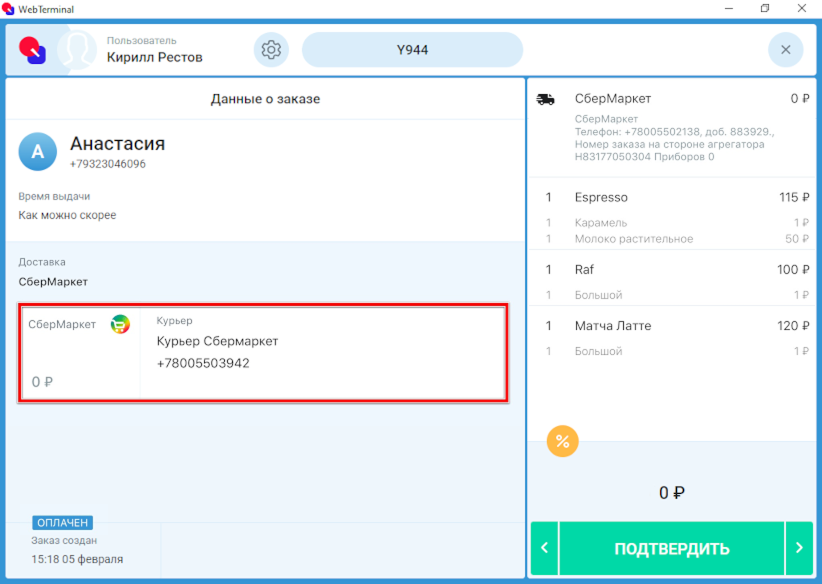The height and width of the screenshot is (584, 822).
Task: Confirm the order with ПОДТВЕРДИТЬ button
Action: pos(672,548)
